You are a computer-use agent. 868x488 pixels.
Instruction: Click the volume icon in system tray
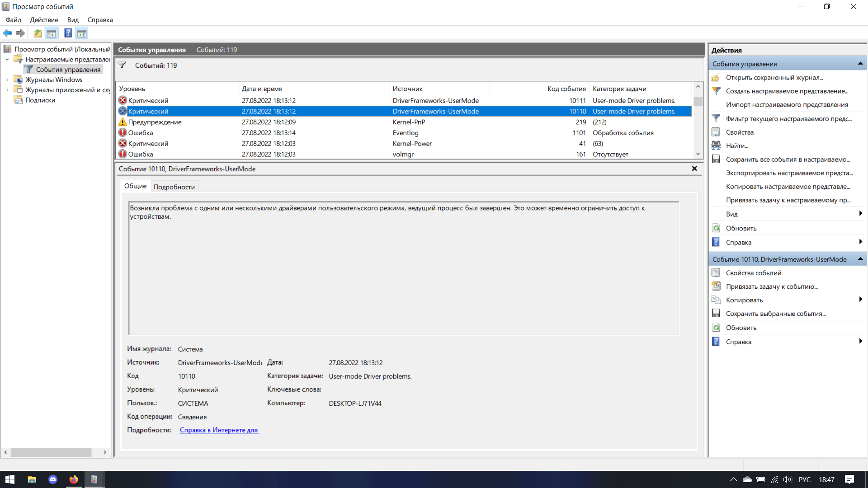pyautogui.click(x=788, y=479)
